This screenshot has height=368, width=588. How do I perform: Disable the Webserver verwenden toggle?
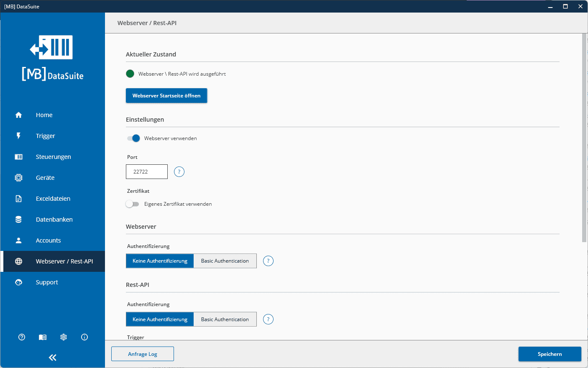[133, 138]
